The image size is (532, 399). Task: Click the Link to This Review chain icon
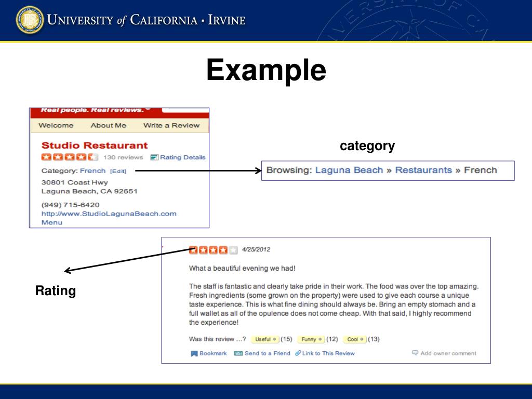[298, 353]
